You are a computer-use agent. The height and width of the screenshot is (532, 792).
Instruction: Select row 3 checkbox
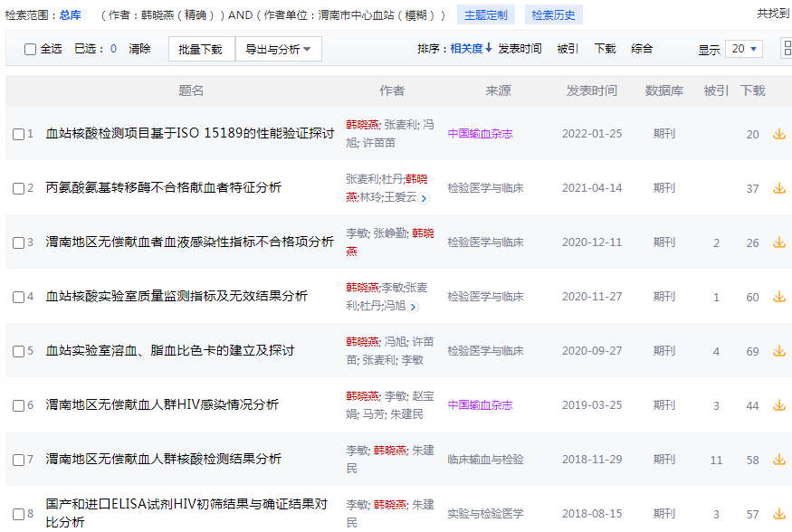point(19,242)
